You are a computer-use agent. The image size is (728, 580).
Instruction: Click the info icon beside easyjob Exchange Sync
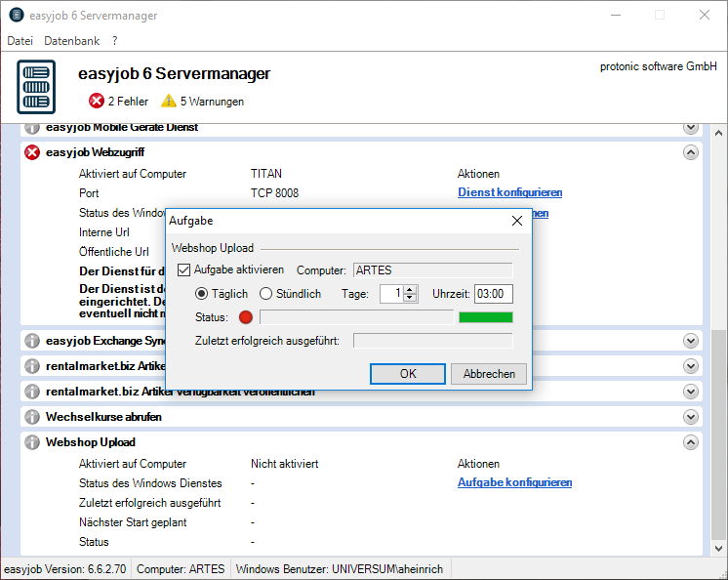[x=32, y=341]
